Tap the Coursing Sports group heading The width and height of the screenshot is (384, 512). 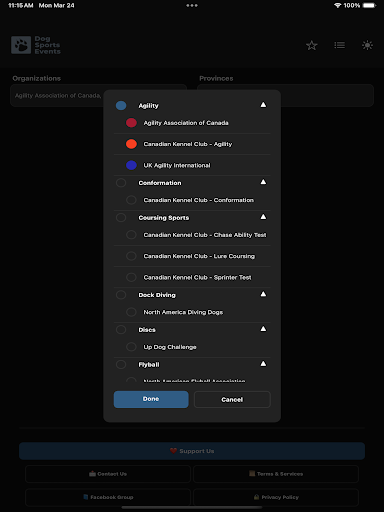[164, 218]
